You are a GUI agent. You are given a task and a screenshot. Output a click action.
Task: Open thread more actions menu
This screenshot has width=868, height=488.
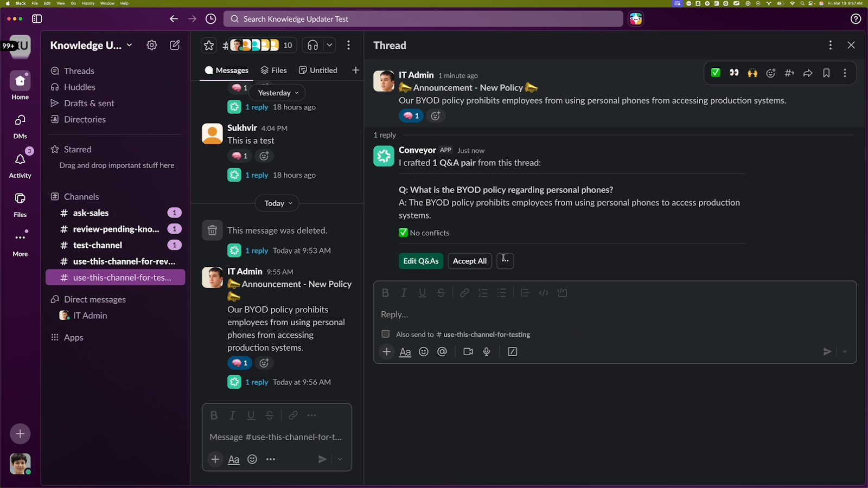tap(830, 46)
